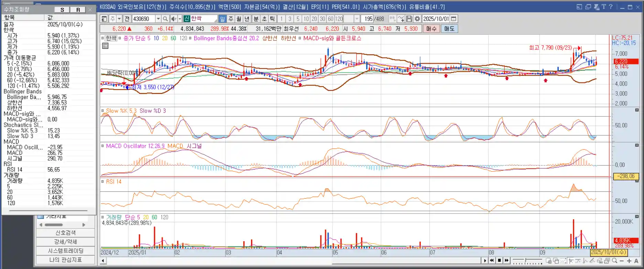Rewind the chart replay

click(492, 261)
